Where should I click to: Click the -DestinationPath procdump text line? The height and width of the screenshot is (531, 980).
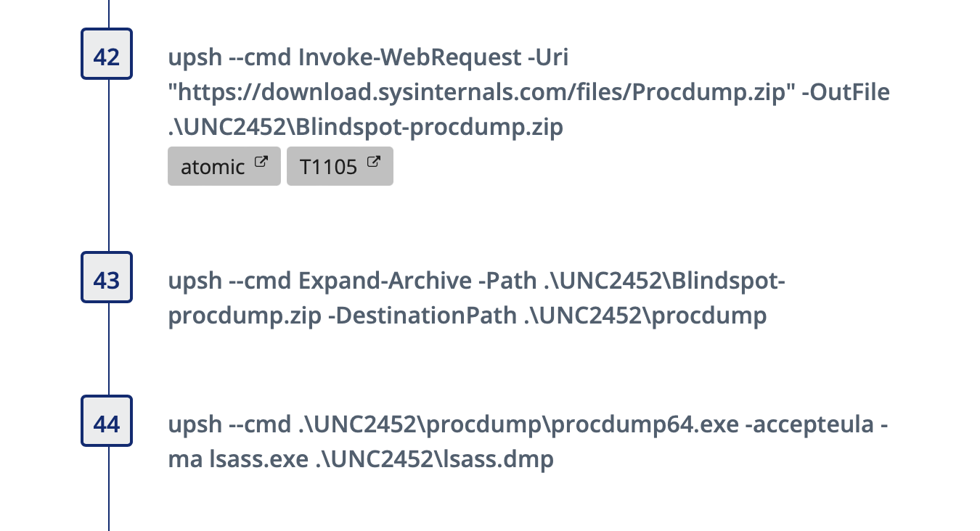click(x=467, y=316)
